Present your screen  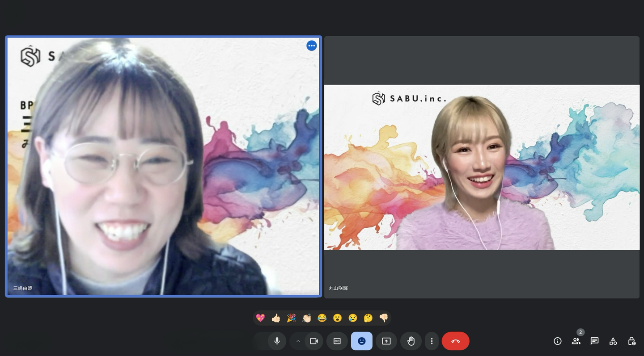click(x=386, y=341)
